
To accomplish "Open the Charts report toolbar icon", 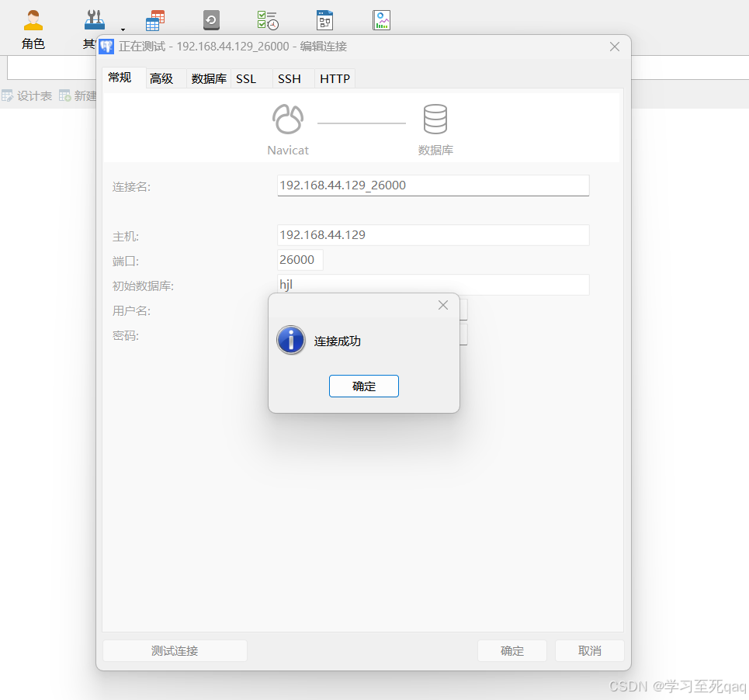I will point(381,21).
